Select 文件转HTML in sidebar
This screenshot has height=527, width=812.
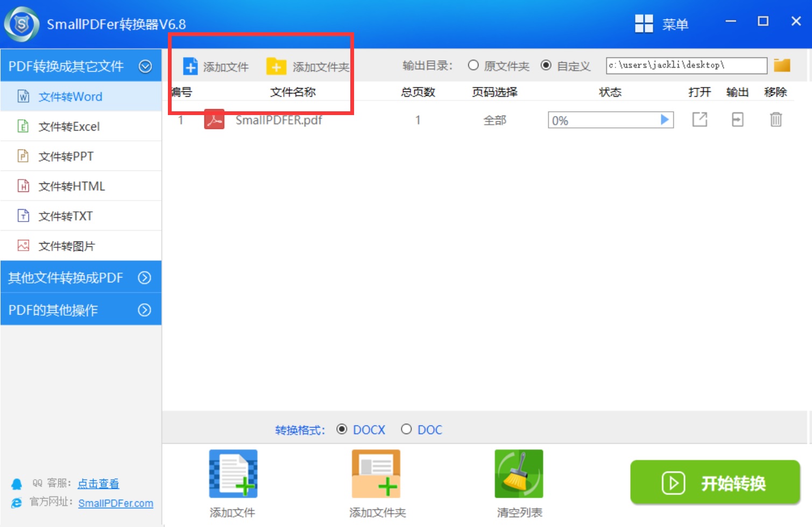click(x=81, y=186)
